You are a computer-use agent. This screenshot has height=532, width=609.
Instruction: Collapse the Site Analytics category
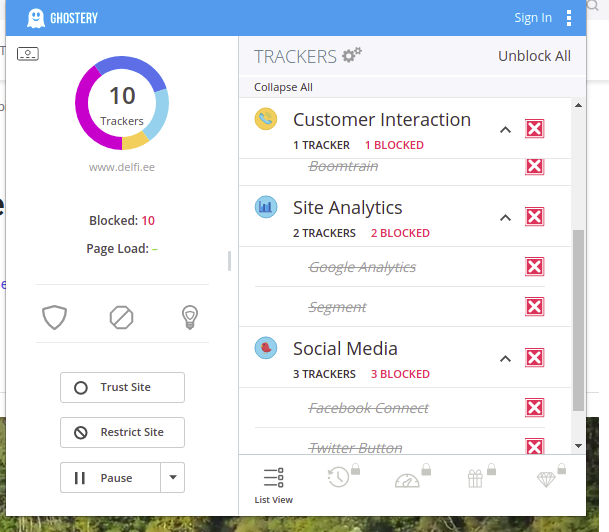pyautogui.click(x=505, y=218)
